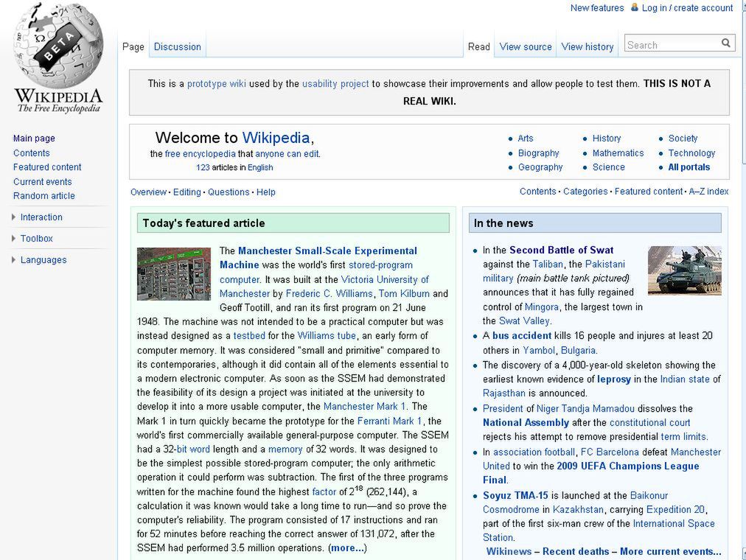Screen dimensions: 746x560
Task: Open the History portal
Action: click(607, 139)
